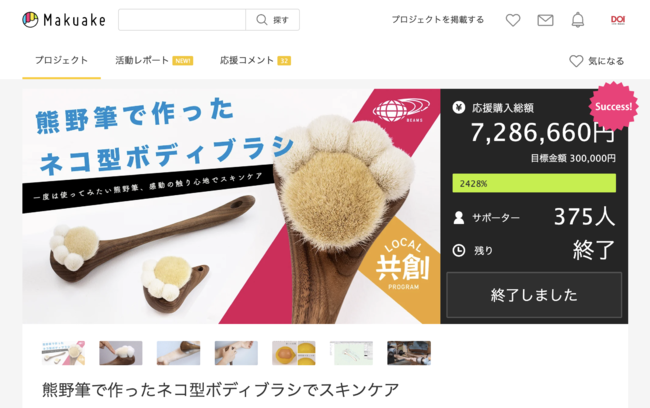This screenshot has height=408, width=650.
Task: Click プロジェクトを掲載する link
Action: click(x=438, y=19)
